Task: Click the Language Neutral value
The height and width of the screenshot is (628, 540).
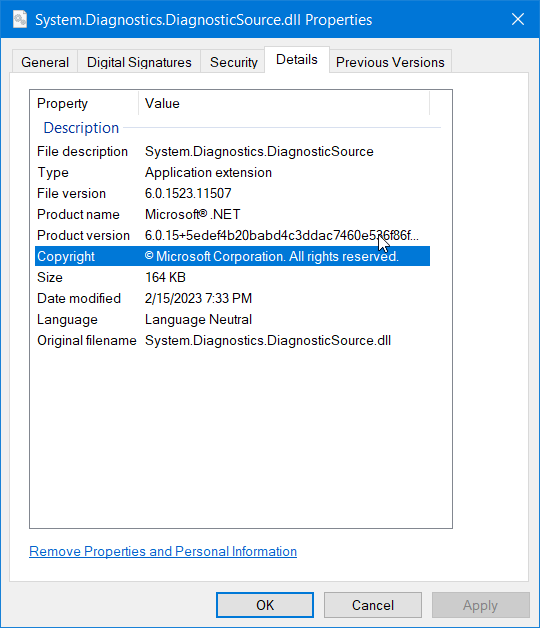Action: (198, 320)
